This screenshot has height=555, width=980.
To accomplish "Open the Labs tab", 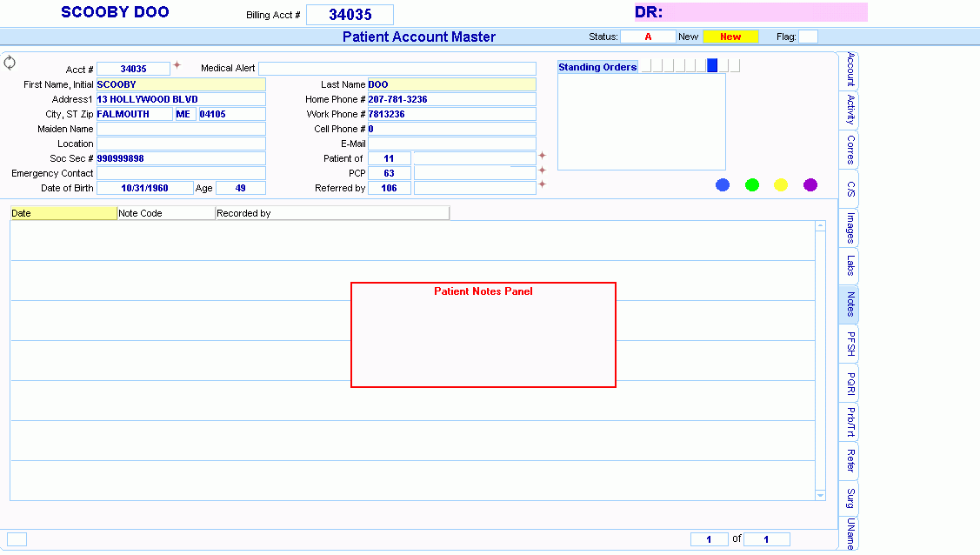I will (x=850, y=265).
